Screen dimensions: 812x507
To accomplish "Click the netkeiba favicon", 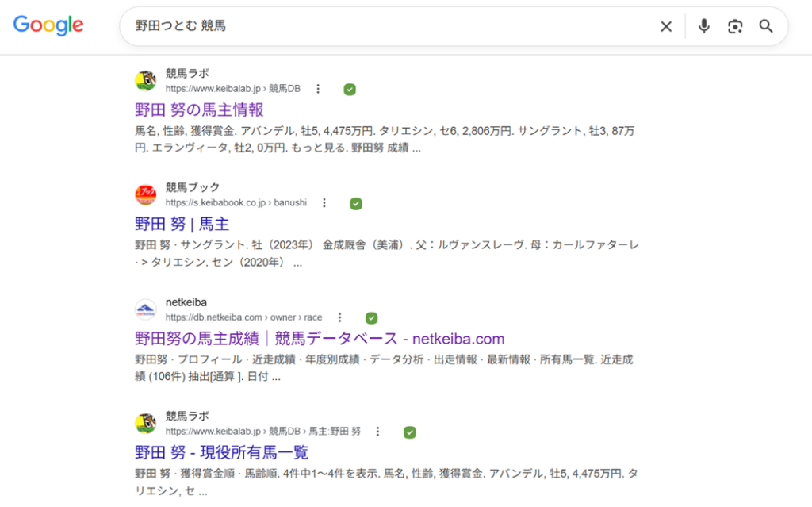I will 146,309.
